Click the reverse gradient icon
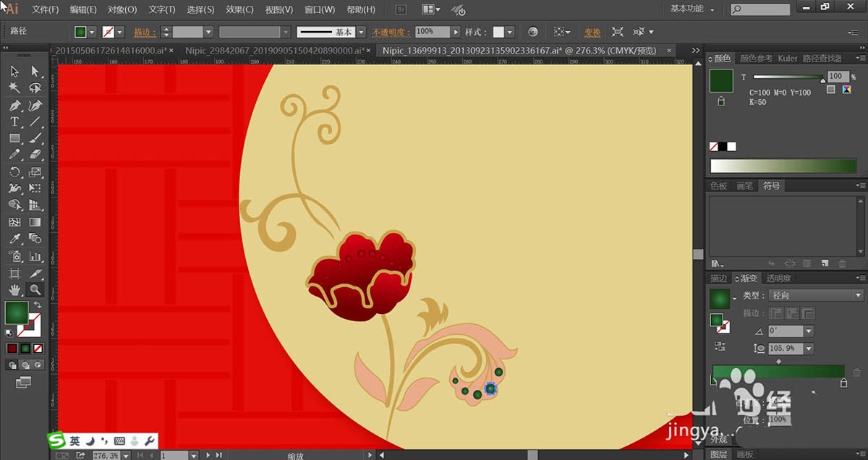Screen dimensions: 868x460 tap(720, 346)
